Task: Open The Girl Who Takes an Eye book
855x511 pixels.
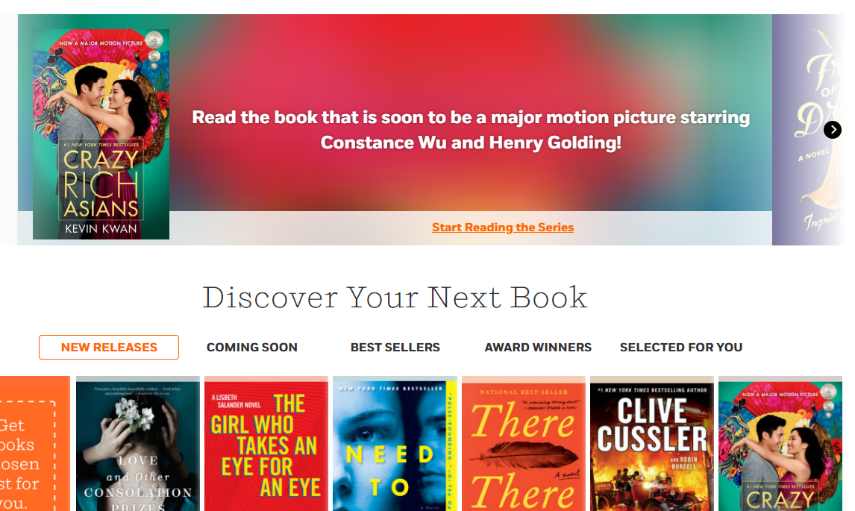Action: (266, 443)
